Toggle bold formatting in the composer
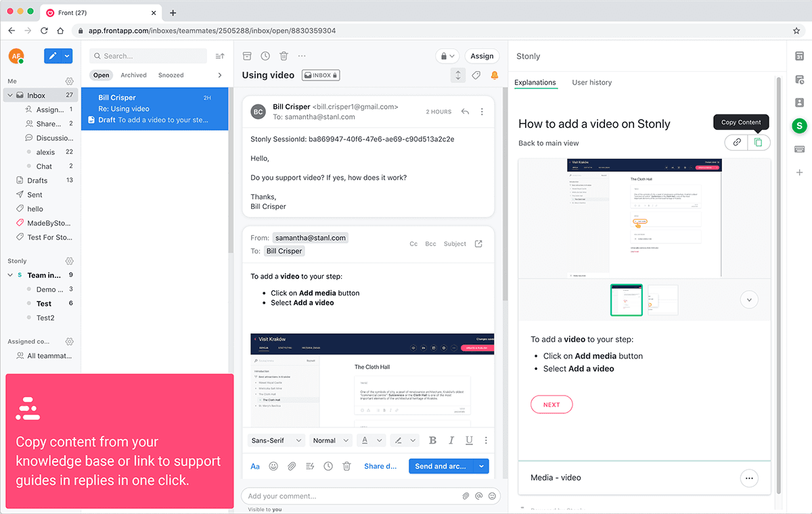This screenshot has width=812, height=514. 433,440
